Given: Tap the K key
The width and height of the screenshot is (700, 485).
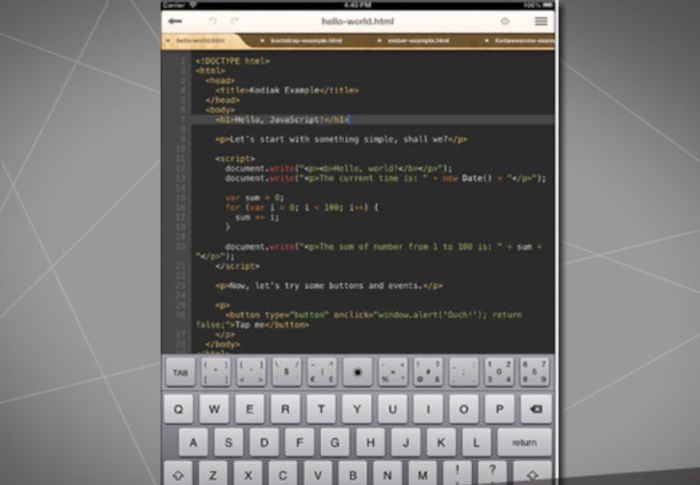Looking at the screenshot, I should [441, 443].
